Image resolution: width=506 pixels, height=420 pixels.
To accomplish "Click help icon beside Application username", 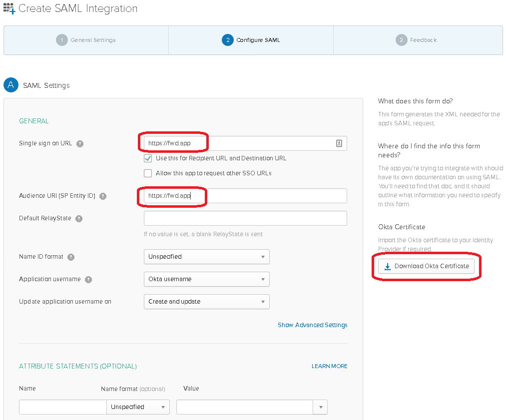I will click(x=88, y=280).
